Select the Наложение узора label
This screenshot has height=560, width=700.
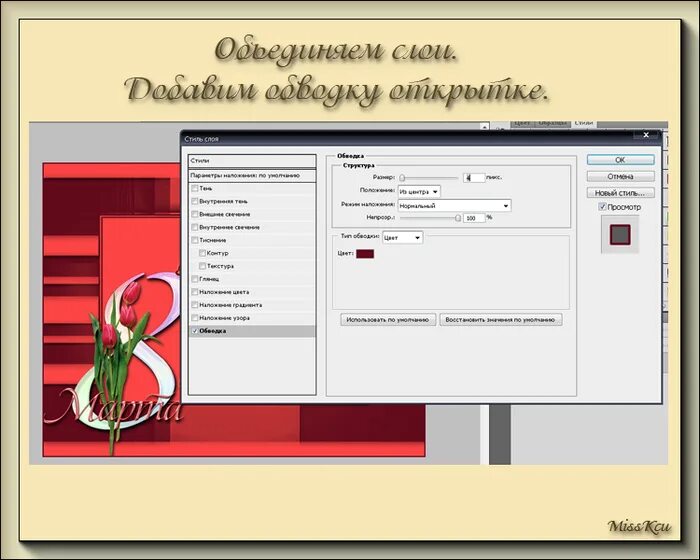pos(224,318)
